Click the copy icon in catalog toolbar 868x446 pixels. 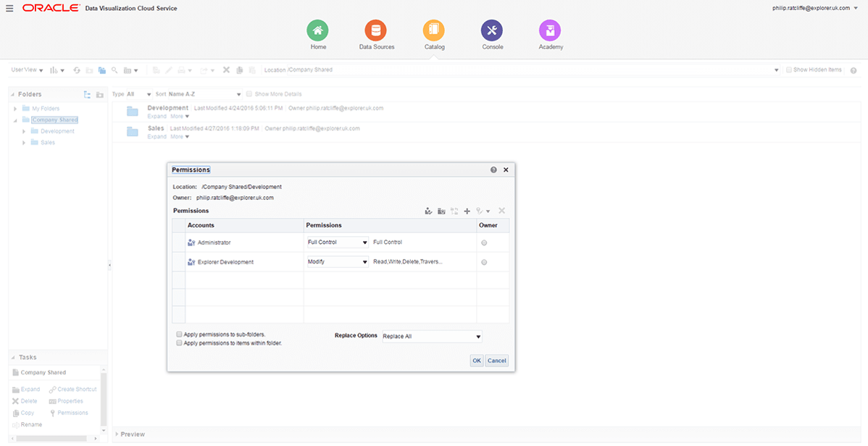coord(239,70)
